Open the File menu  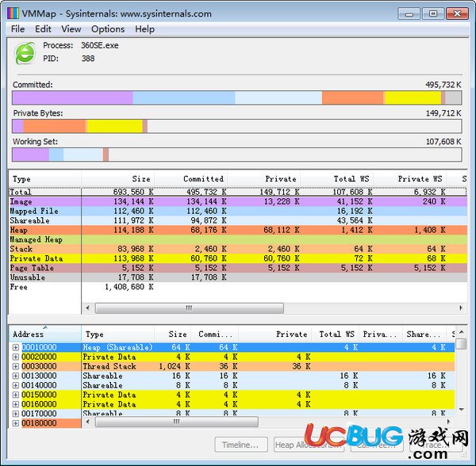(x=17, y=29)
